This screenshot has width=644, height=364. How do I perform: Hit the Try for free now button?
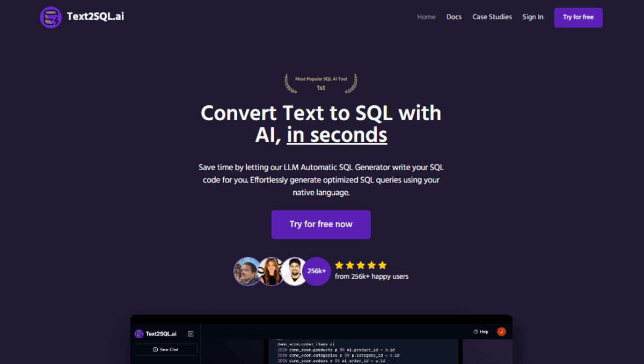click(x=321, y=224)
